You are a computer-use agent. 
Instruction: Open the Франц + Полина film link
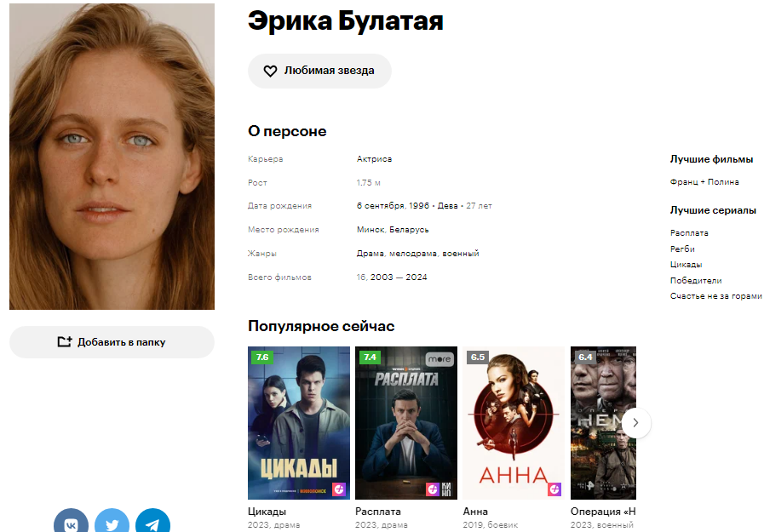point(704,182)
